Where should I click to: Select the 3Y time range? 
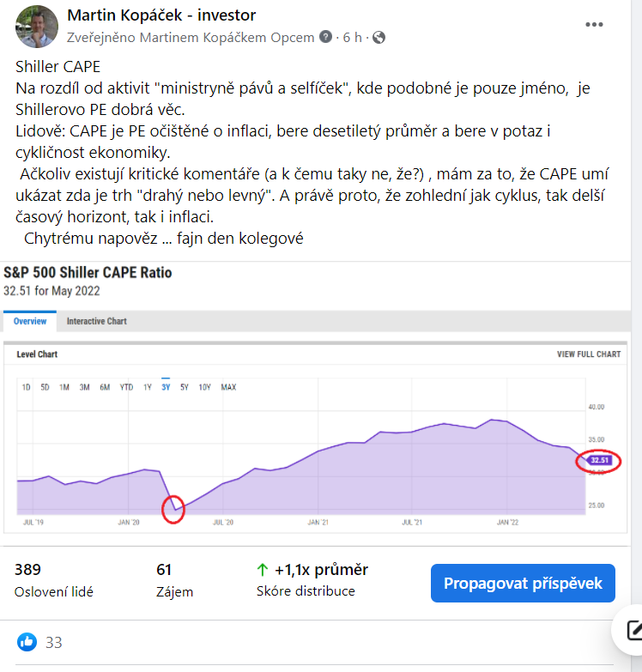coord(165,387)
